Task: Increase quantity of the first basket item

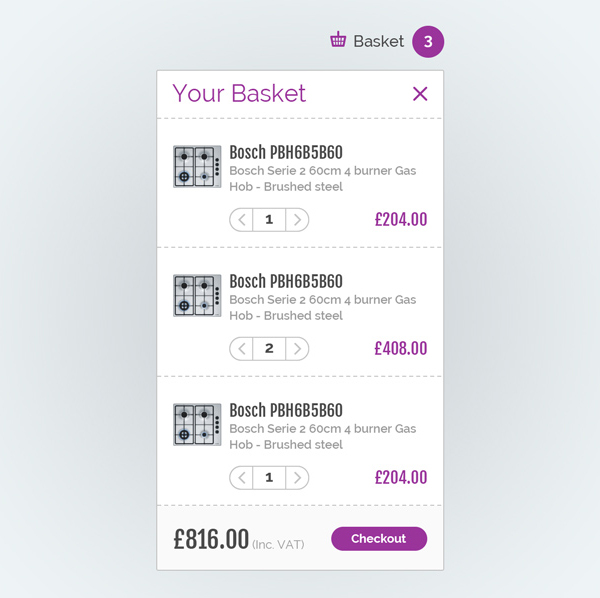Action: point(297,220)
